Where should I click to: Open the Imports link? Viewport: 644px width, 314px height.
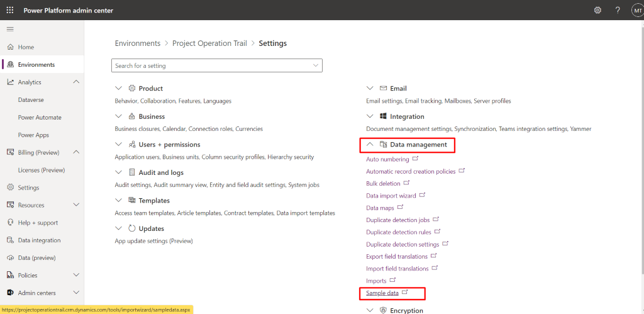[x=376, y=281]
